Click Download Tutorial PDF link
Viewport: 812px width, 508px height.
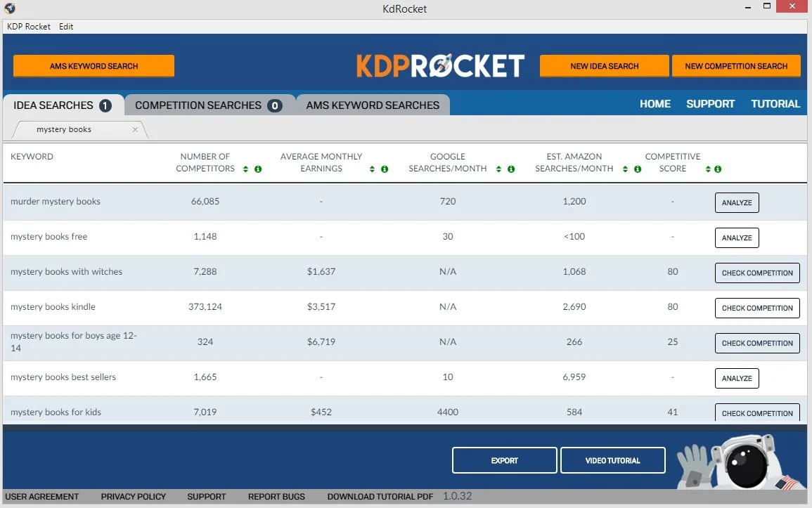tap(380, 497)
